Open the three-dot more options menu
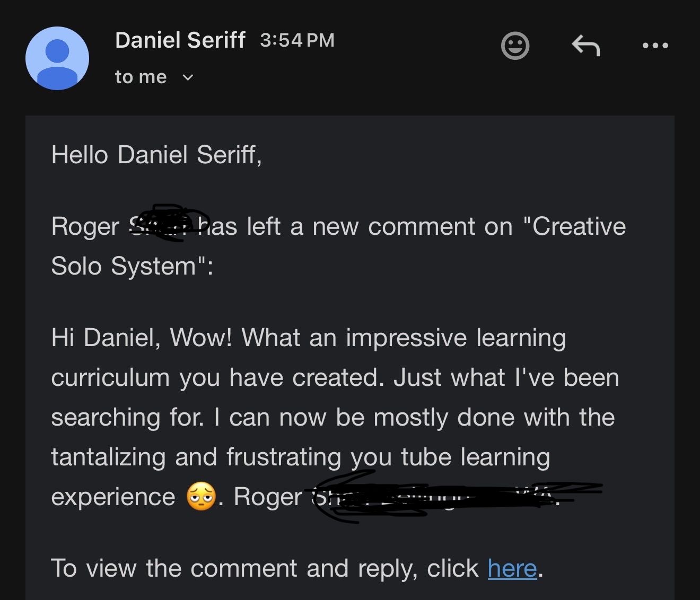The image size is (700, 600). (655, 46)
